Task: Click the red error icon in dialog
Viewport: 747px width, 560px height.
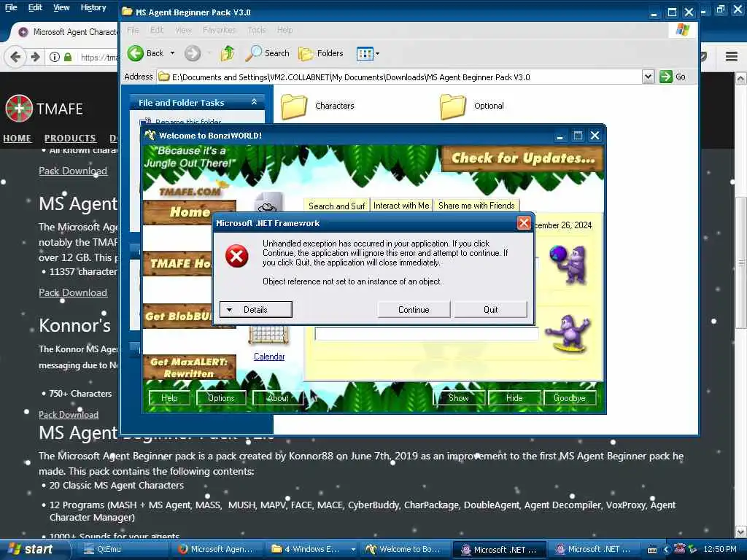Action: point(237,256)
